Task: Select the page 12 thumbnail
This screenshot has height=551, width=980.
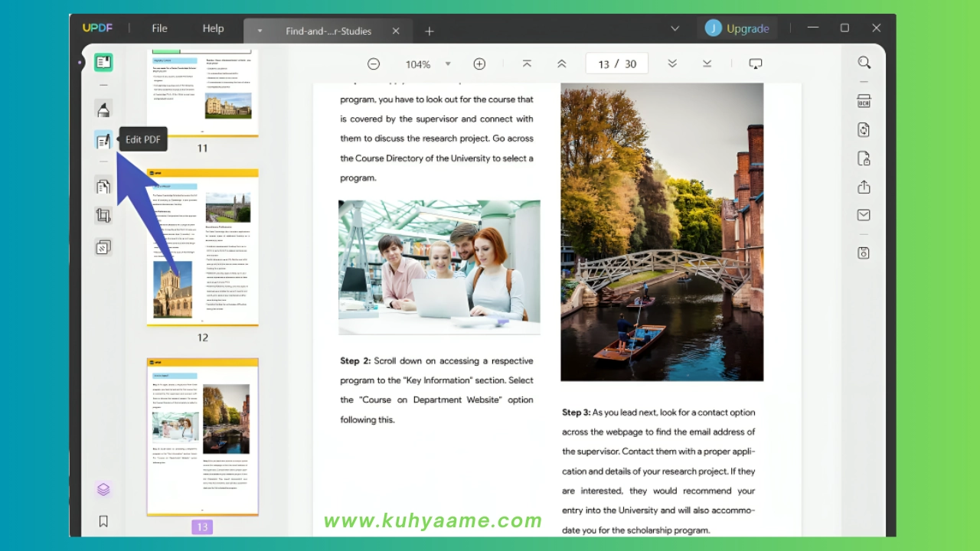Action: click(x=202, y=248)
